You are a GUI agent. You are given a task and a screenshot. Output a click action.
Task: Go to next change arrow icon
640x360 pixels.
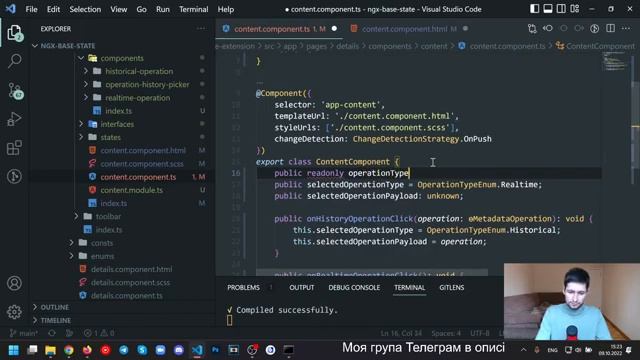pos(579,29)
